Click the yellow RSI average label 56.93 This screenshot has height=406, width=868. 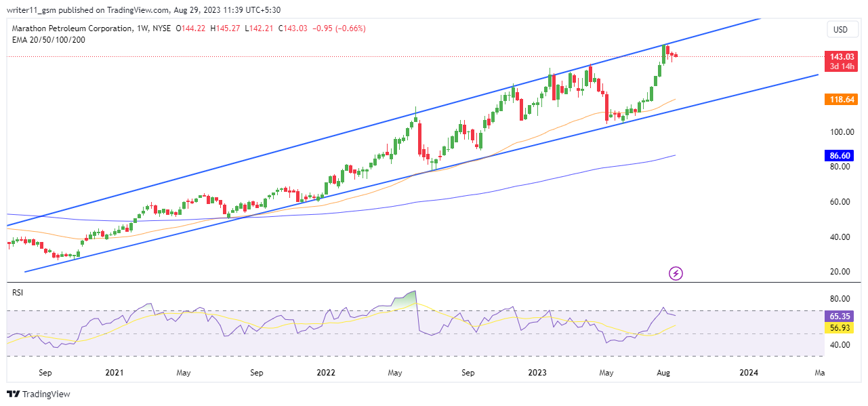click(x=840, y=328)
